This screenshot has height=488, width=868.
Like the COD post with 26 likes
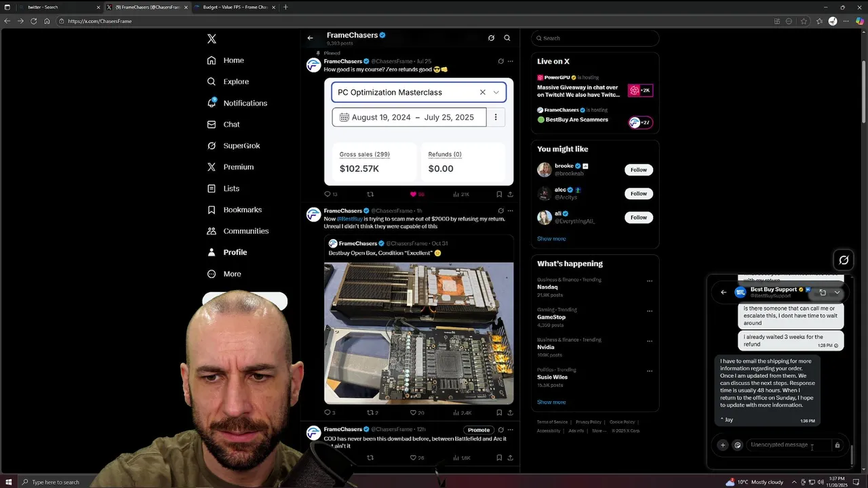tap(416, 457)
